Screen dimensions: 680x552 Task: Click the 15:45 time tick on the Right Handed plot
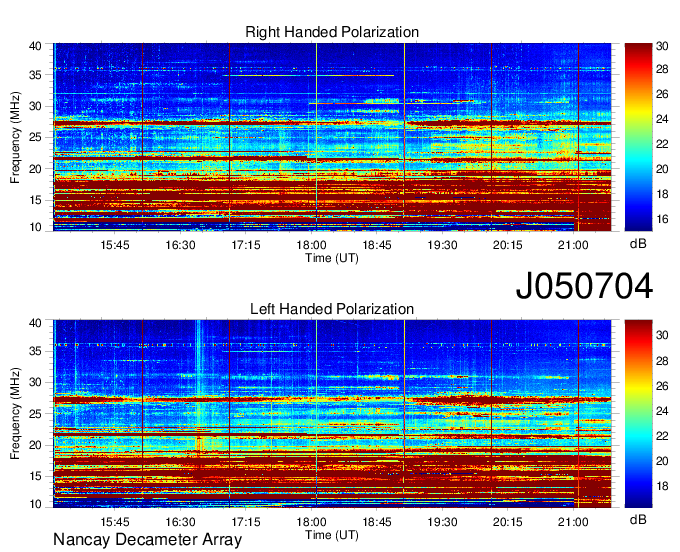pos(114,245)
